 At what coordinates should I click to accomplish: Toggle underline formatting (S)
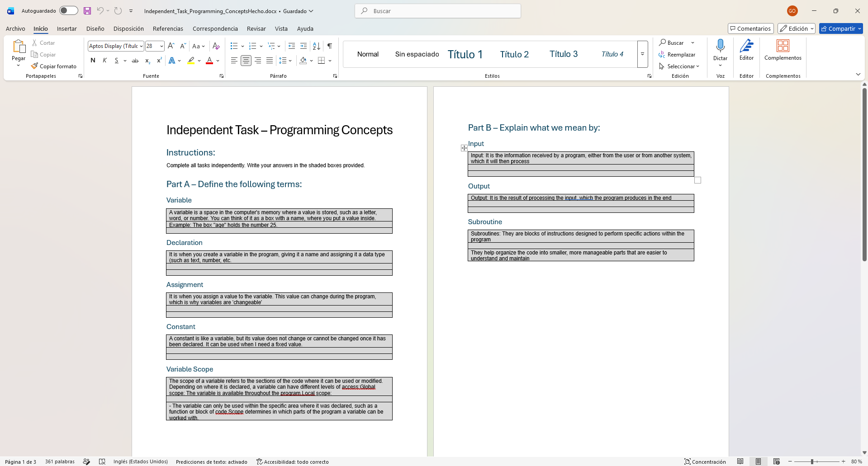coord(116,61)
